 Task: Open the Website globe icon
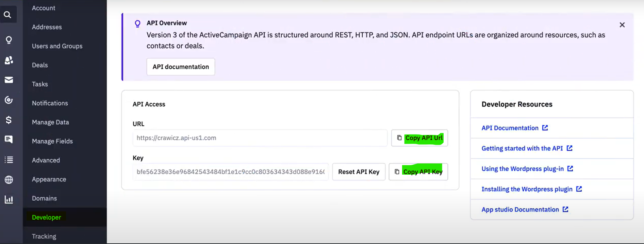coord(9,180)
